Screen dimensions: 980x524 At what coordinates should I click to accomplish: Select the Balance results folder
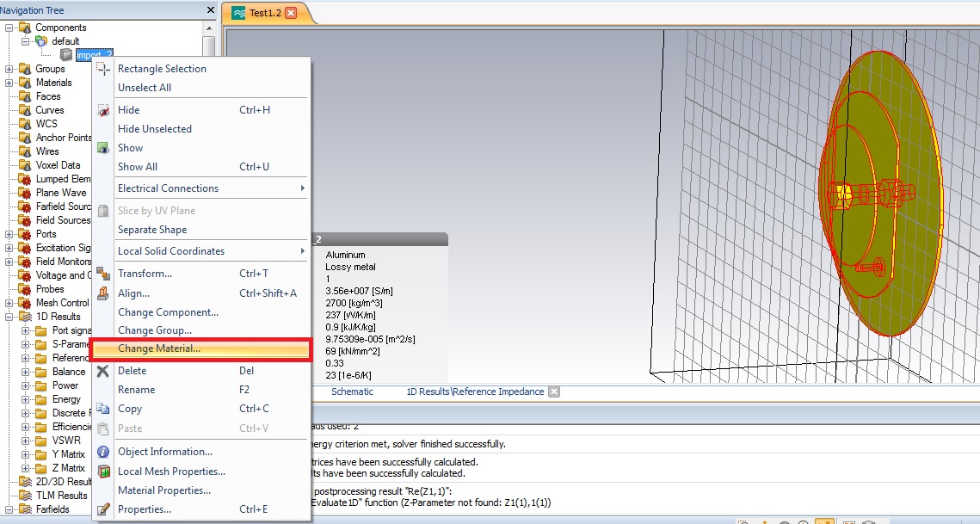pos(69,372)
